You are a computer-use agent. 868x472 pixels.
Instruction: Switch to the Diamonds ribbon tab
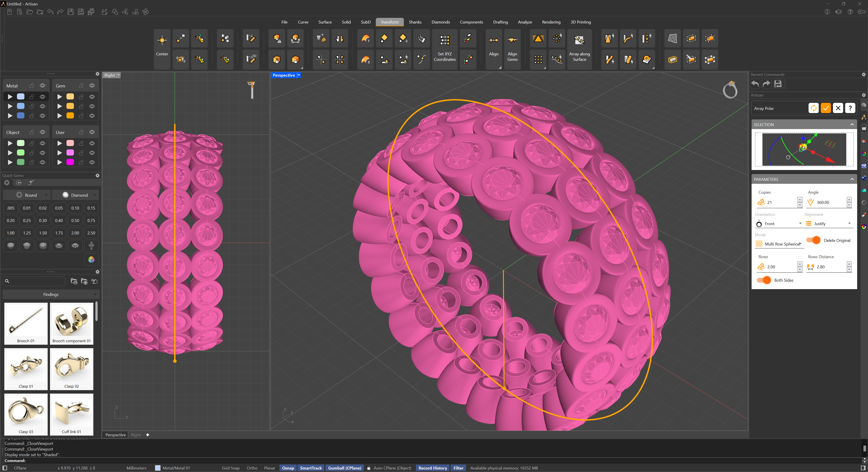coord(440,22)
